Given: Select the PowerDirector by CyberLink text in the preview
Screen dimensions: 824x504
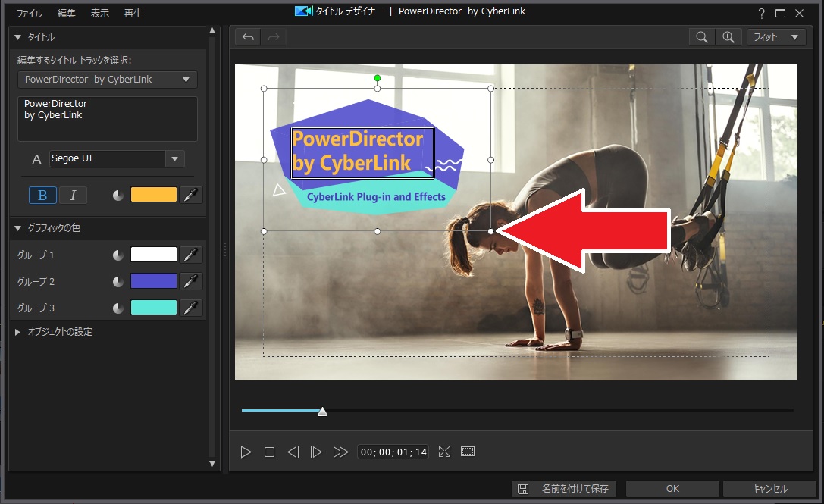Looking at the screenshot, I should [x=362, y=153].
